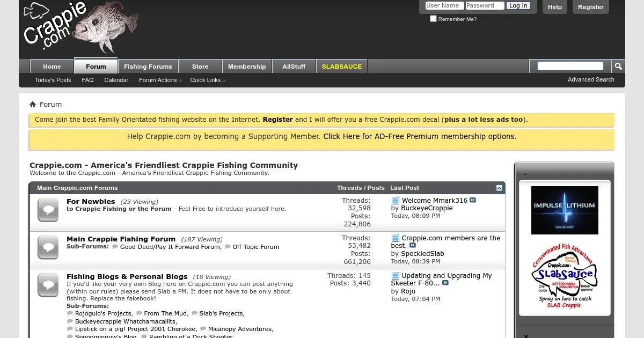This screenshot has height=338, width=644.
Task: Click the home icon in the breadcrumb
Action: click(x=33, y=105)
